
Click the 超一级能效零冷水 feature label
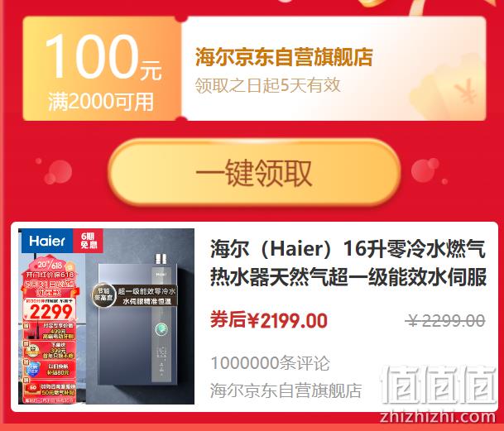click(146, 291)
